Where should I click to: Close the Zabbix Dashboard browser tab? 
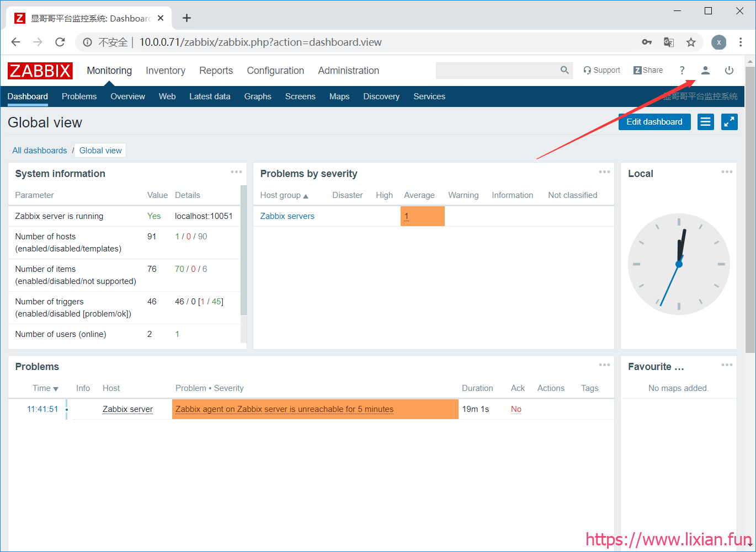(x=161, y=18)
